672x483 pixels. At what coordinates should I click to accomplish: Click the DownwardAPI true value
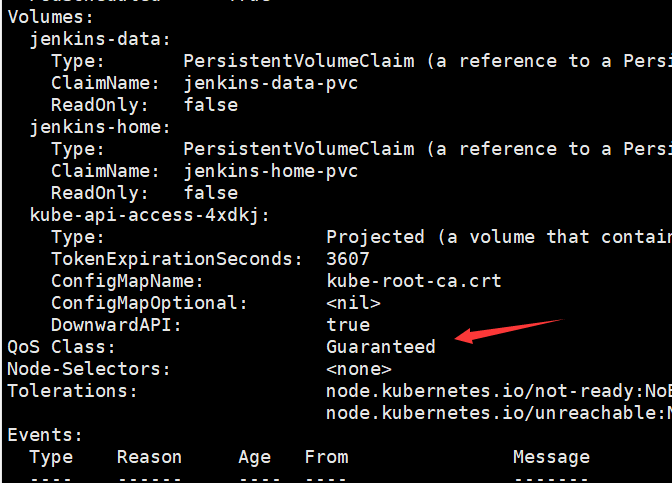pos(348,325)
